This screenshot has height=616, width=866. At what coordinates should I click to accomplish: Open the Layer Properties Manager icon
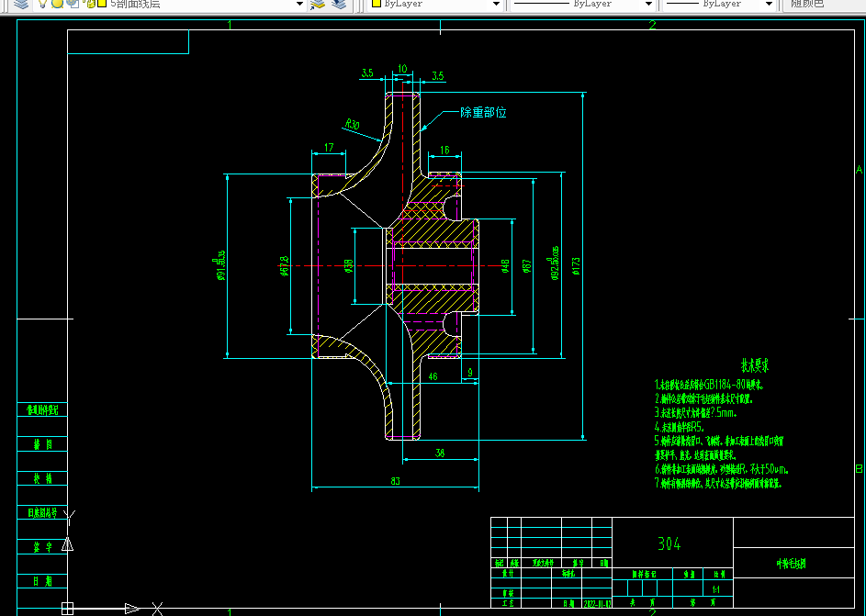coord(21,4)
